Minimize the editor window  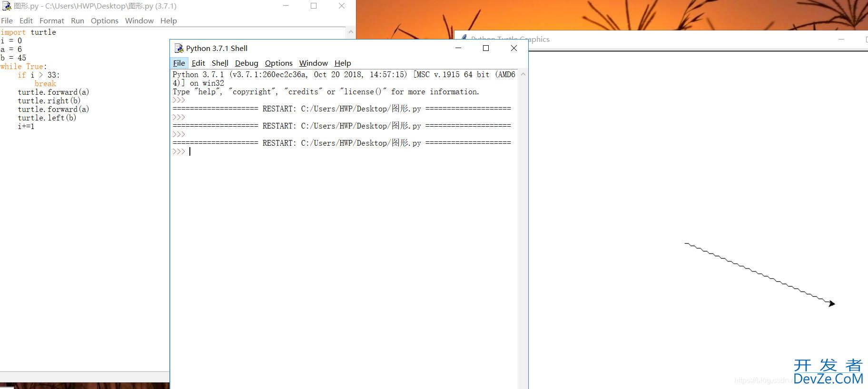[286, 6]
